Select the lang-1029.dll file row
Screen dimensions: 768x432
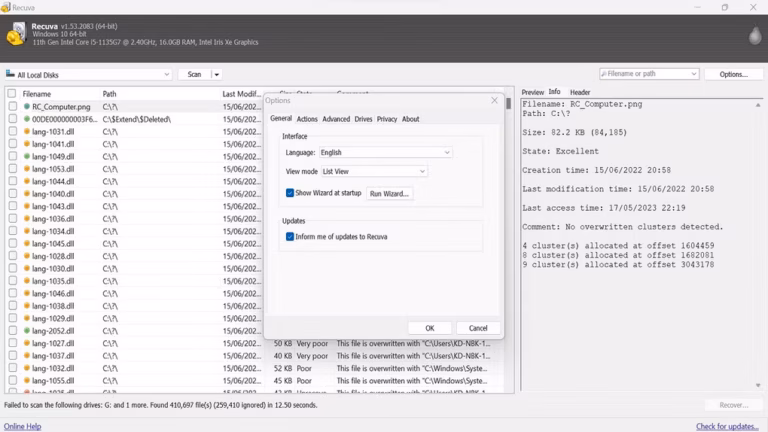pyautogui.click(x=135, y=318)
